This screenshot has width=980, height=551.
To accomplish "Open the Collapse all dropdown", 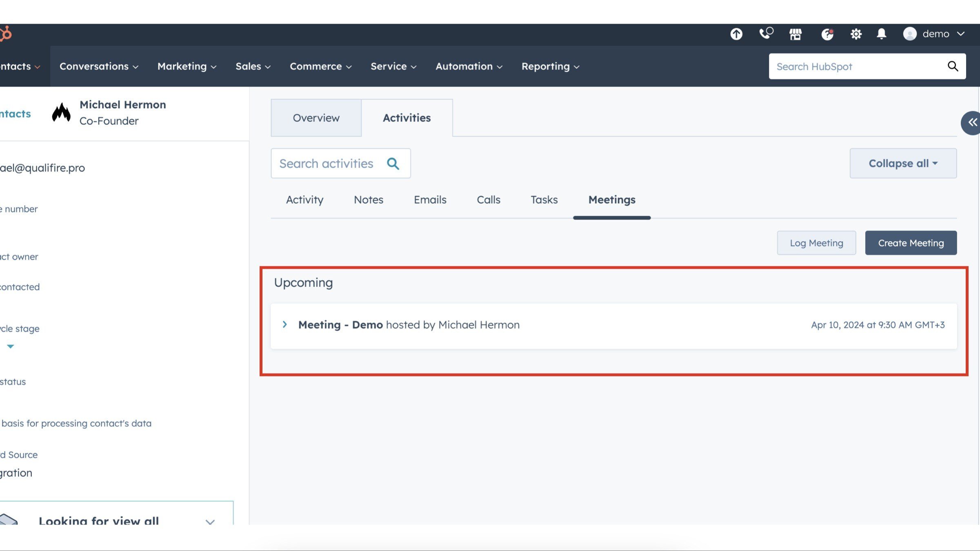I will click(903, 163).
